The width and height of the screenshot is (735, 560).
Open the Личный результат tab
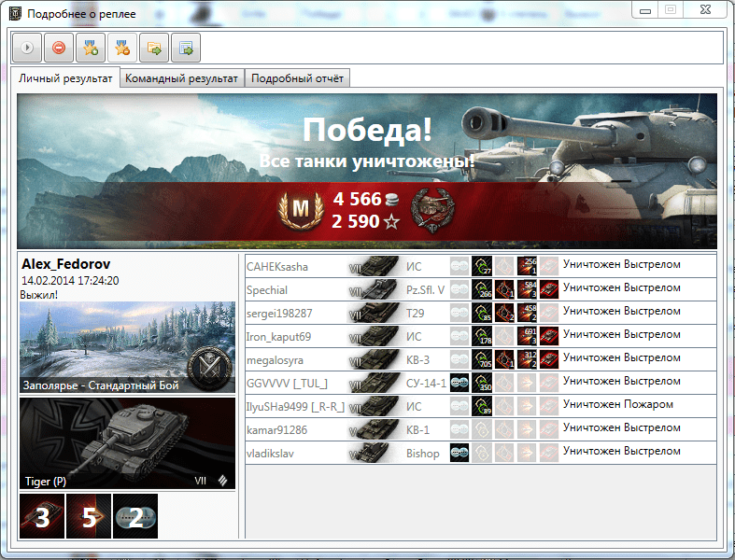click(65, 78)
